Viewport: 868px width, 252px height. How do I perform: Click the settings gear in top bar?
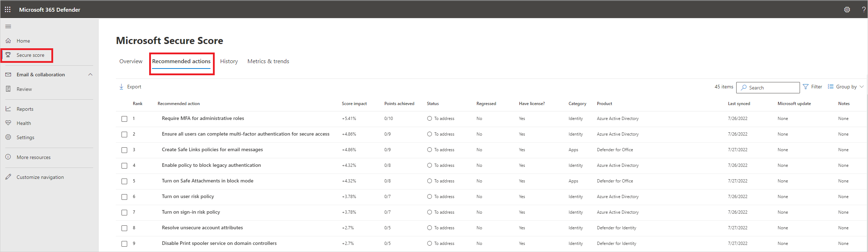pos(847,10)
